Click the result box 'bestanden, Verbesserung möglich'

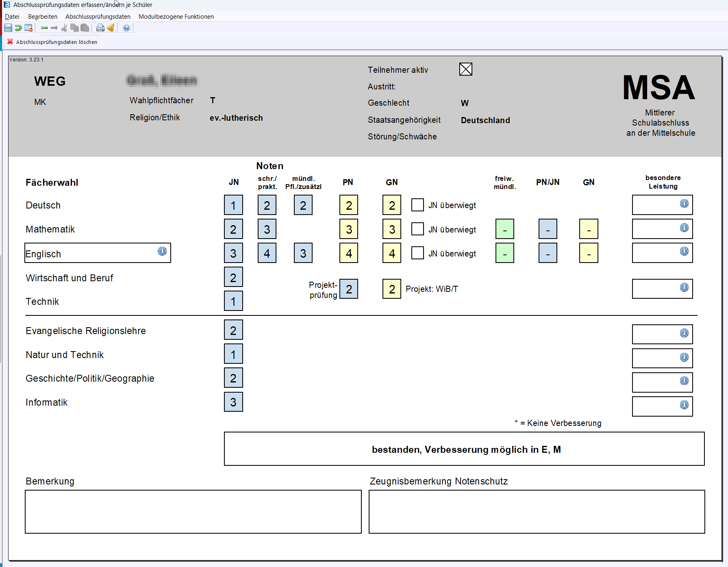click(464, 449)
